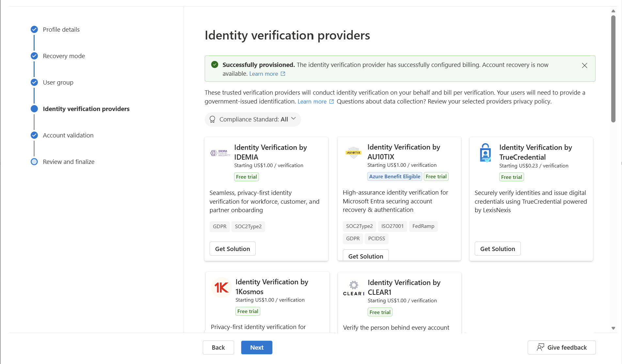This screenshot has width=622, height=364.
Task: Click the CLEAR1 provider logo
Action: [354, 288]
